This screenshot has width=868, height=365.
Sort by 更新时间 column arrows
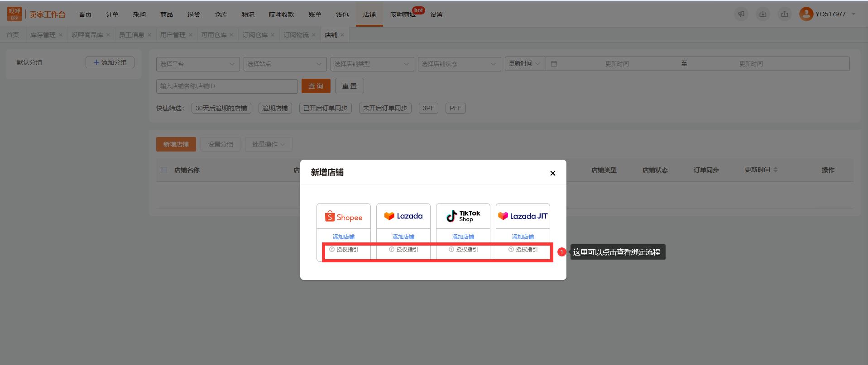[x=776, y=170]
